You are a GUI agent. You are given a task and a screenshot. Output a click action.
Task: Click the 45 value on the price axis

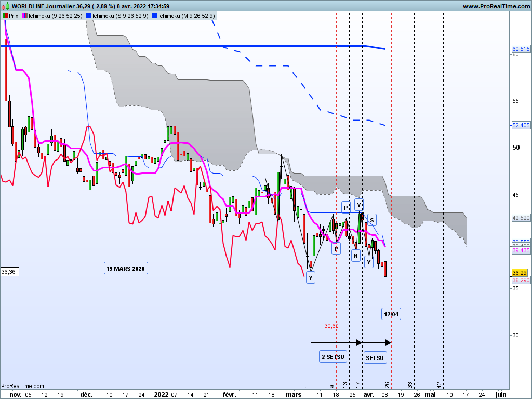point(516,195)
